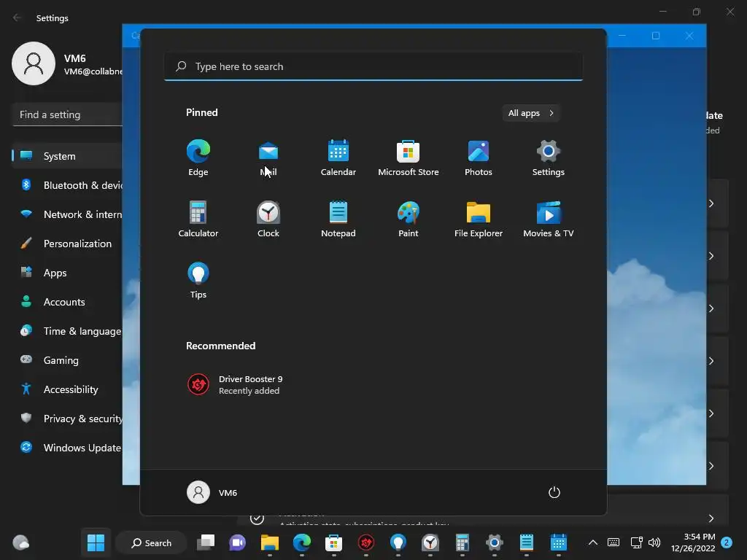Show hidden system tray icons
Screen dimensions: 747x560
[592, 542]
